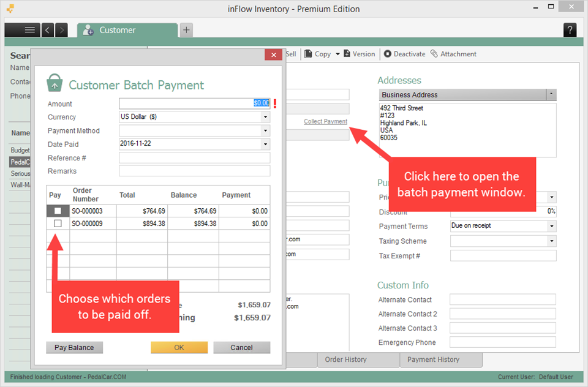
Task: Click the Customer tab person icon
Action: (88, 30)
